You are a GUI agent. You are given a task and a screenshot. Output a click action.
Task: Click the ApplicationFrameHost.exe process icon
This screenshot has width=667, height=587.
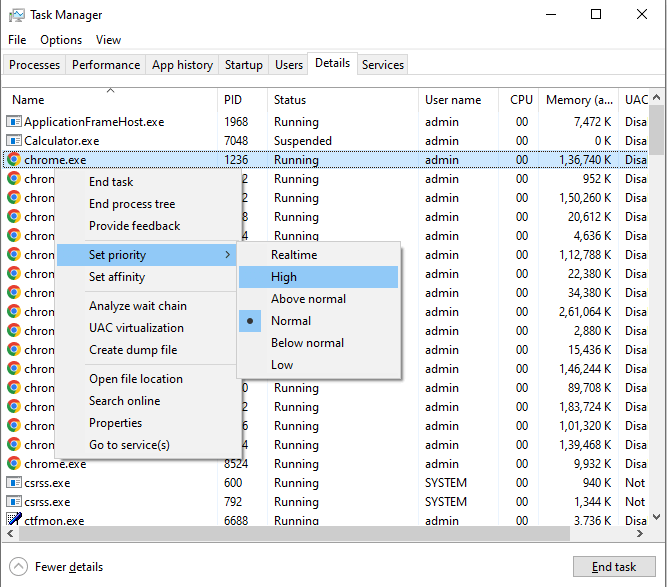(14, 122)
